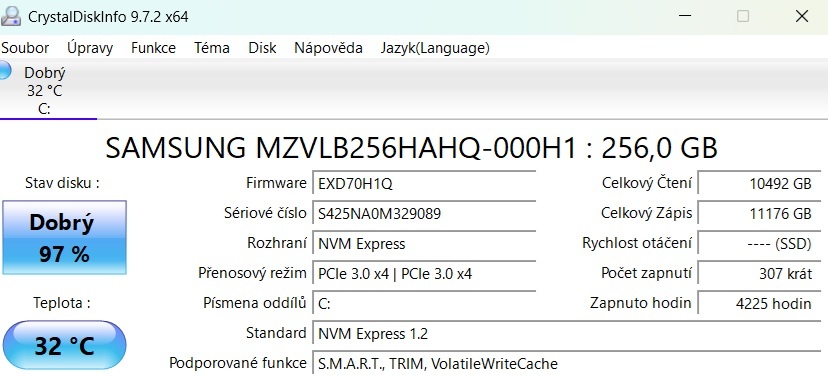Click the Standard field NVM Express 1.2
The image size is (828, 377).
[x=567, y=334]
